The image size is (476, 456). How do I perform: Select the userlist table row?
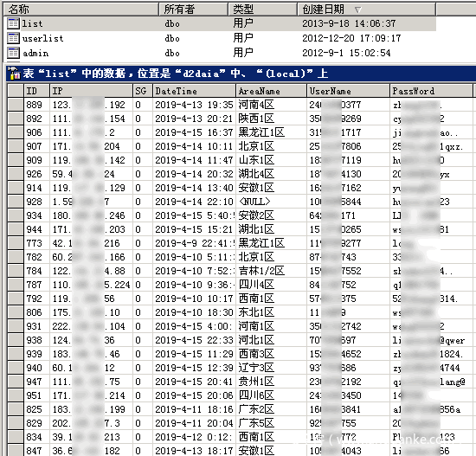coord(221,38)
